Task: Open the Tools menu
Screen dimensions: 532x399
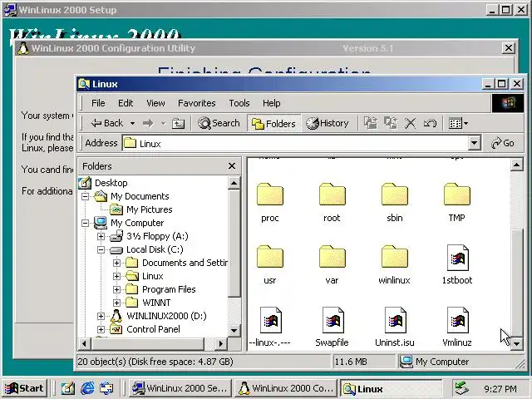Action: [x=239, y=103]
